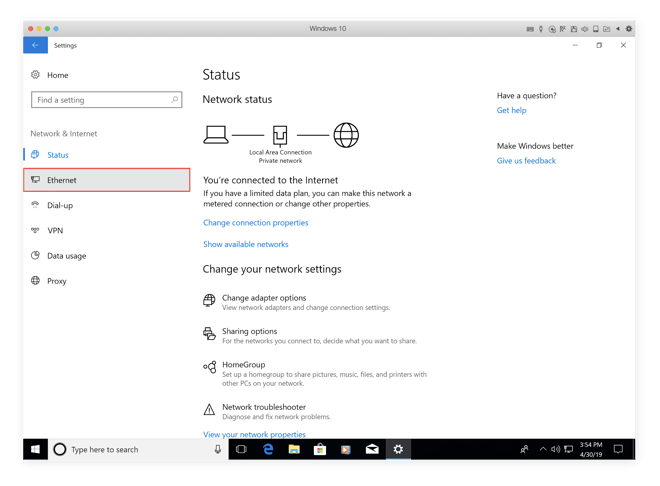Click the Cortana circle icon

(60, 449)
